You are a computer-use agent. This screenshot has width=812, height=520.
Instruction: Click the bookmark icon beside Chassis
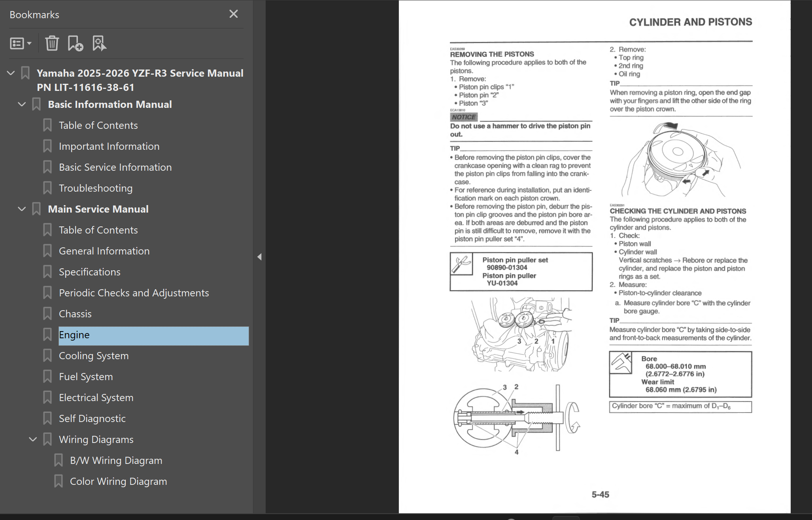click(47, 314)
